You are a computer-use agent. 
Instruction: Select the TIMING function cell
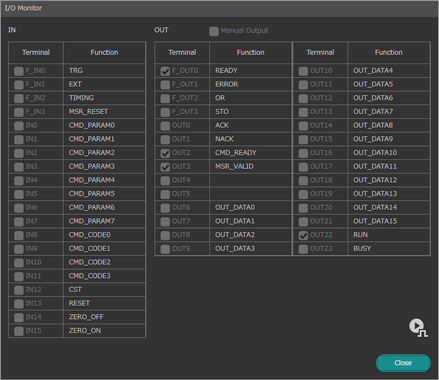point(104,98)
